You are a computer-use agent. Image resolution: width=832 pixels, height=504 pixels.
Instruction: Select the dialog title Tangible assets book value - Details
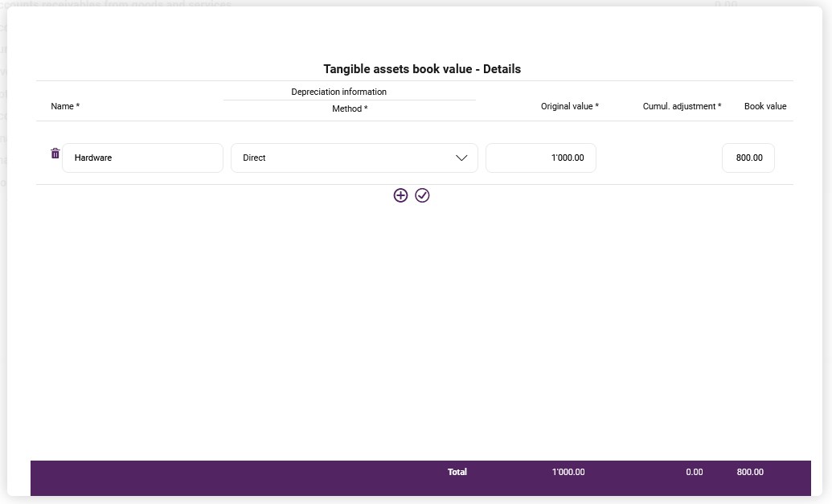point(422,69)
